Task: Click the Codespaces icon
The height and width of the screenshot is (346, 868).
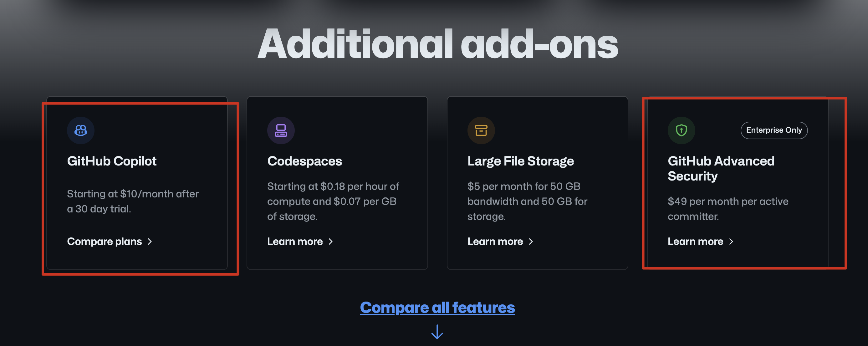Action: click(281, 130)
